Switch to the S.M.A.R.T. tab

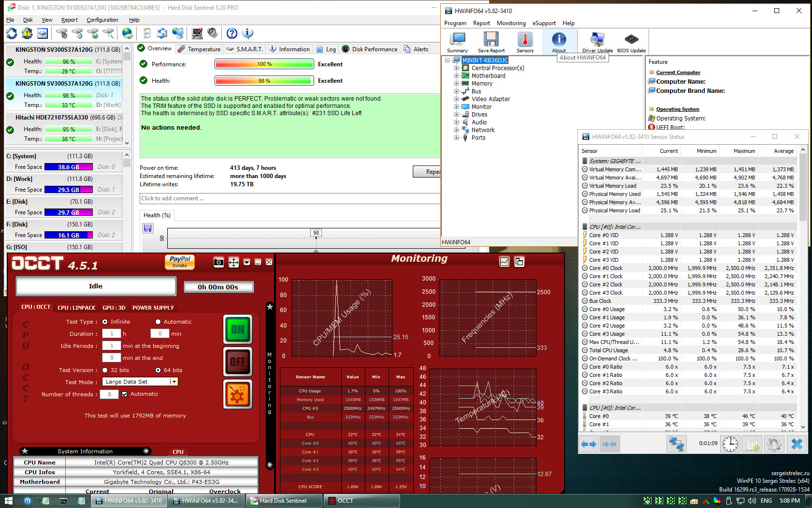pos(245,49)
